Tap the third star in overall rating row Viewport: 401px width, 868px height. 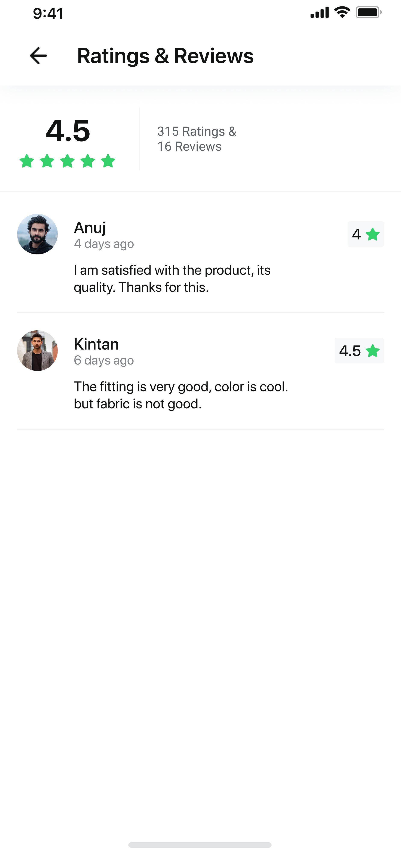[x=67, y=161]
